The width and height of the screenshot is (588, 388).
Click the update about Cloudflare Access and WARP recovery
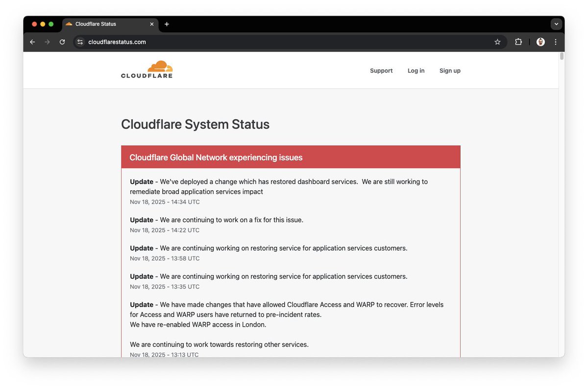287,310
